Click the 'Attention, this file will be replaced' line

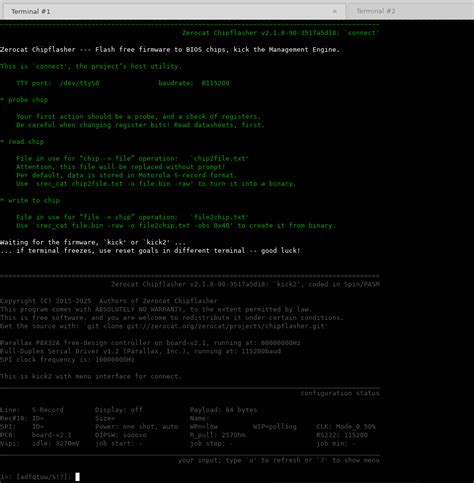coord(120,167)
